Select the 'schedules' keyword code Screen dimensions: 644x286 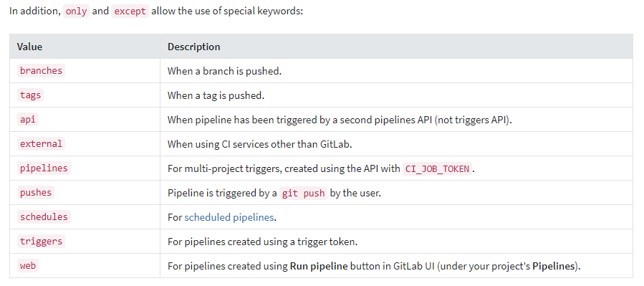coord(44,216)
